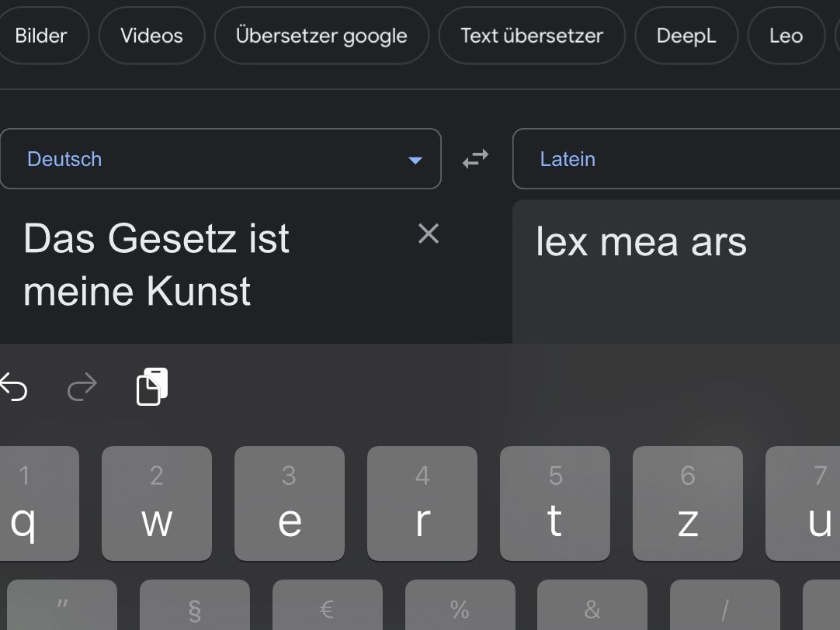Open the Latein target language dropdown
840x630 pixels.
click(x=675, y=159)
